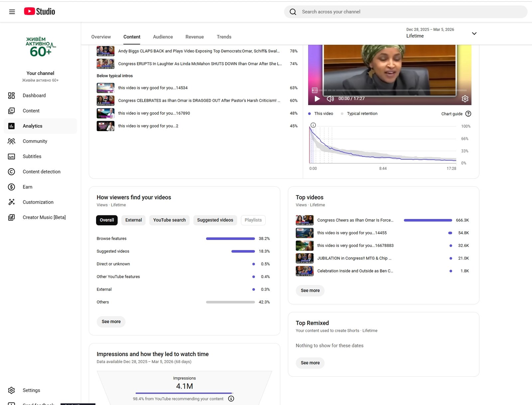Switch to the Audience tab

pos(163,37)
